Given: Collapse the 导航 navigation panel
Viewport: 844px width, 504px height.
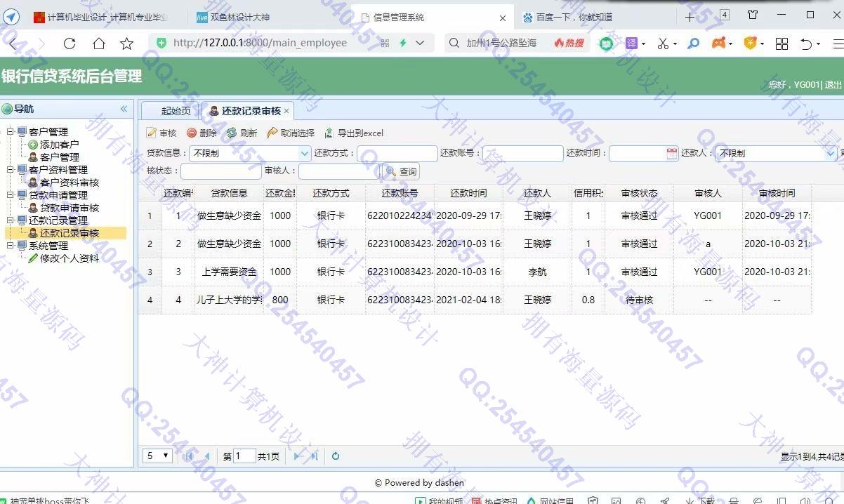Looking at the screenshot, I should pyautogui.click(x=124, y=109).
